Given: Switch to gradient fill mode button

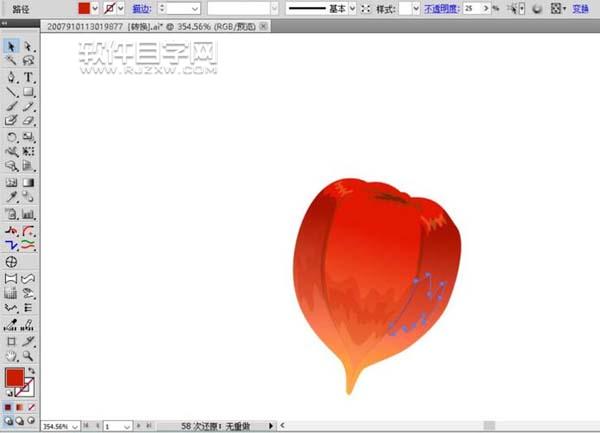Looking at the screenshot, I should 20,407.
